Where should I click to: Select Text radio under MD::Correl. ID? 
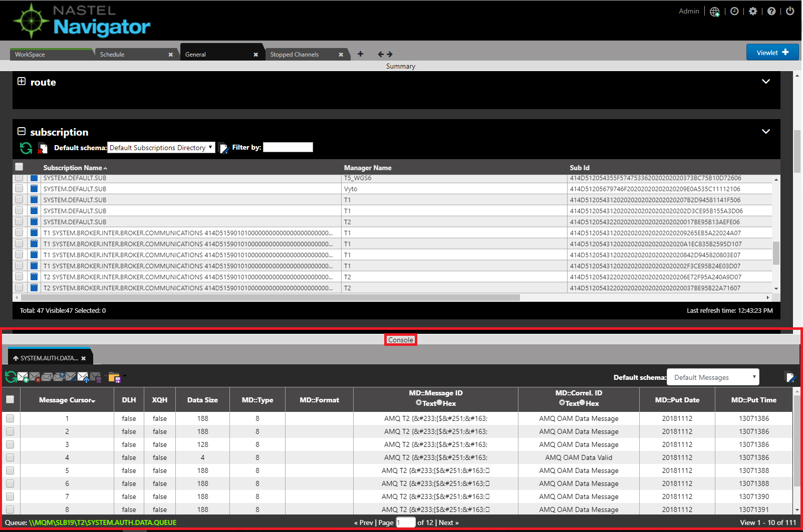click(x=562, y=402)
